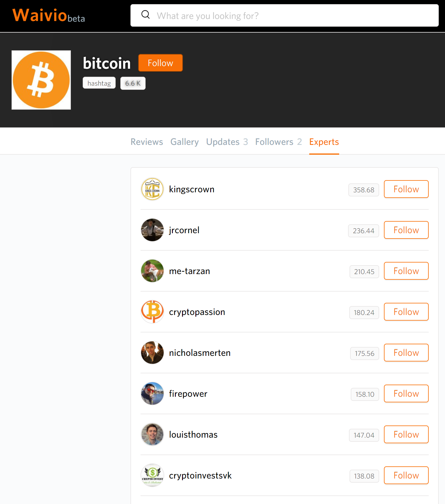Screen dimensions: 445x504
Task: Follow the user louisthomas
Action: (x=406, y=434)
